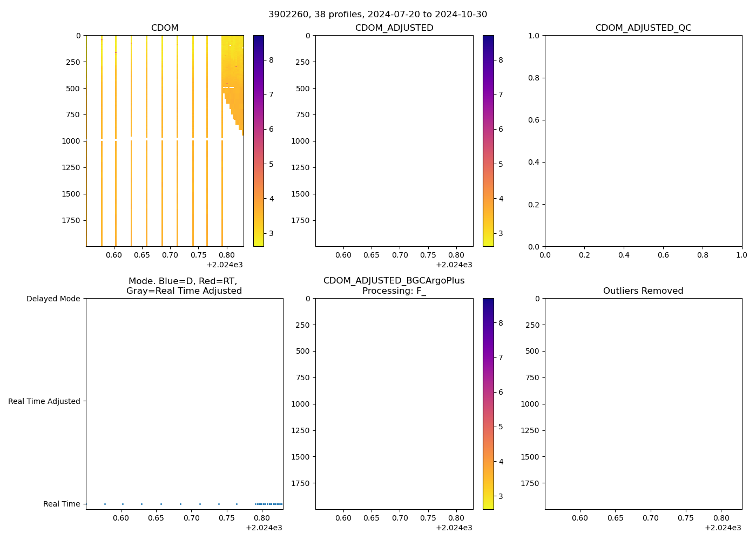Click the CDOM plot title

[165, 28]
